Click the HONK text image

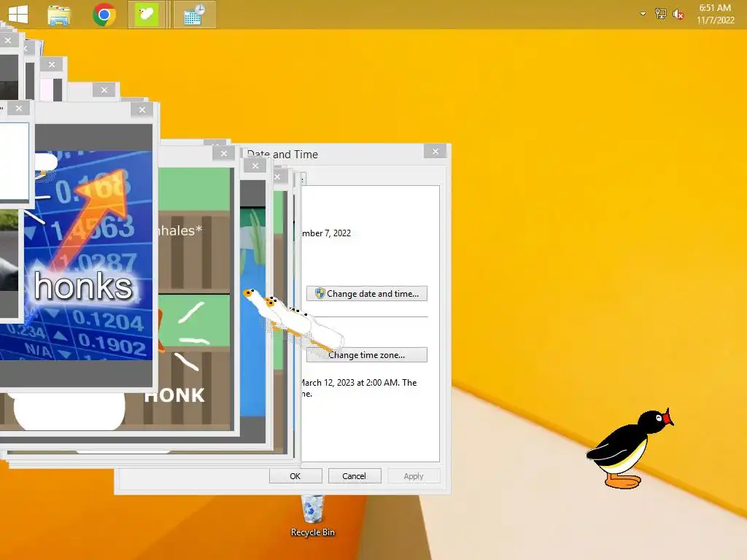click(x=174, y=394)
